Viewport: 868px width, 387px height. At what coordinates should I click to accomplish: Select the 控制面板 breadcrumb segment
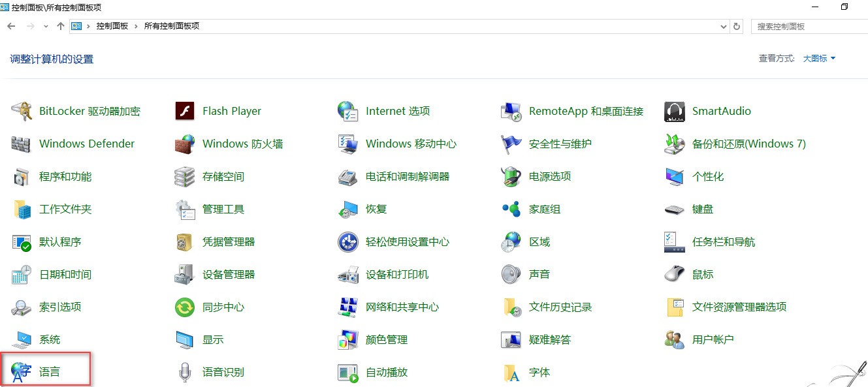(112, 26)
